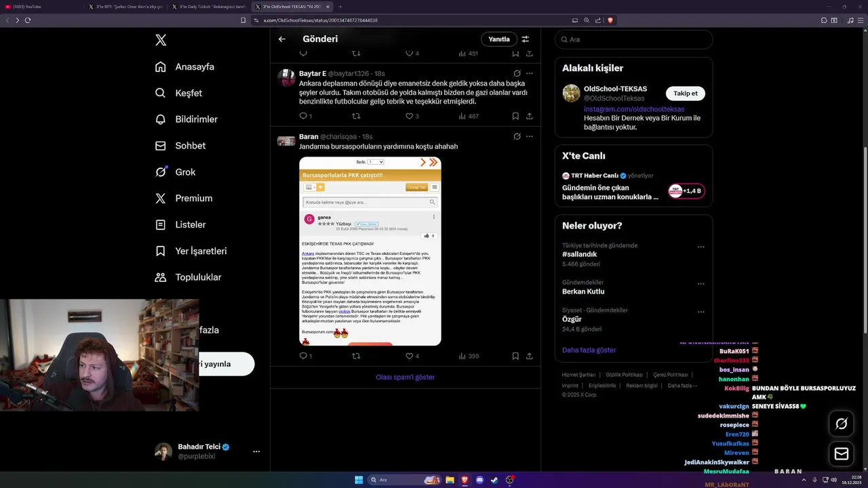Open more options for #sallandık trend
This screenshot has height=488, width=868.
pyautogui.click(x=701, y=247)
